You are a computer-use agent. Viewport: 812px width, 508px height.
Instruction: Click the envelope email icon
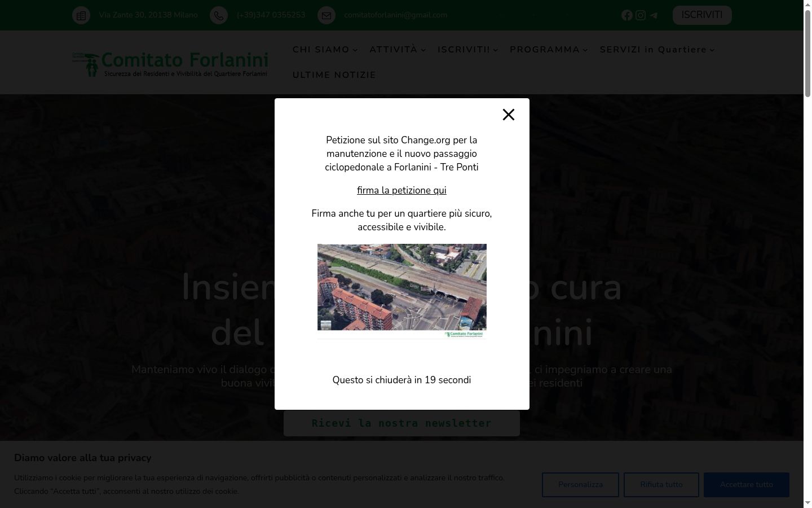click(x=326, y=15)
